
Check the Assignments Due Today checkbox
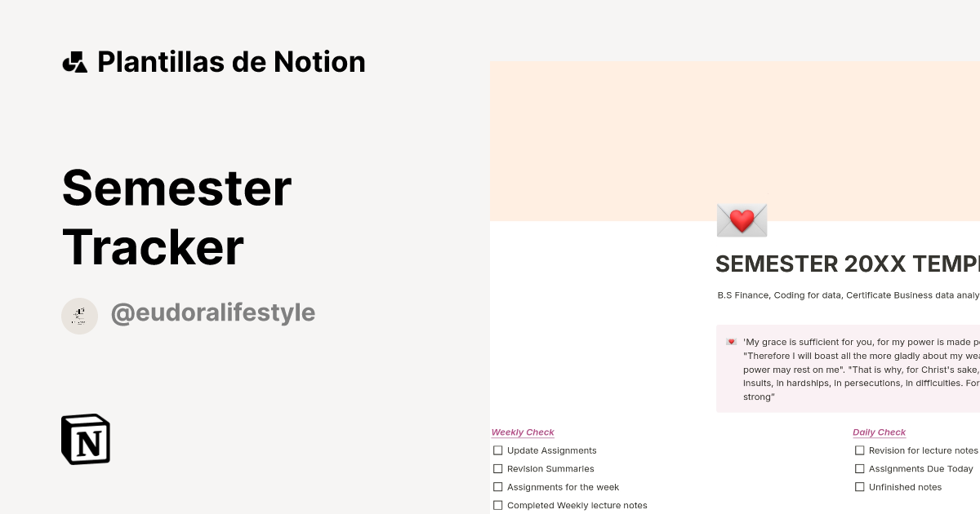tap(860, 468)
